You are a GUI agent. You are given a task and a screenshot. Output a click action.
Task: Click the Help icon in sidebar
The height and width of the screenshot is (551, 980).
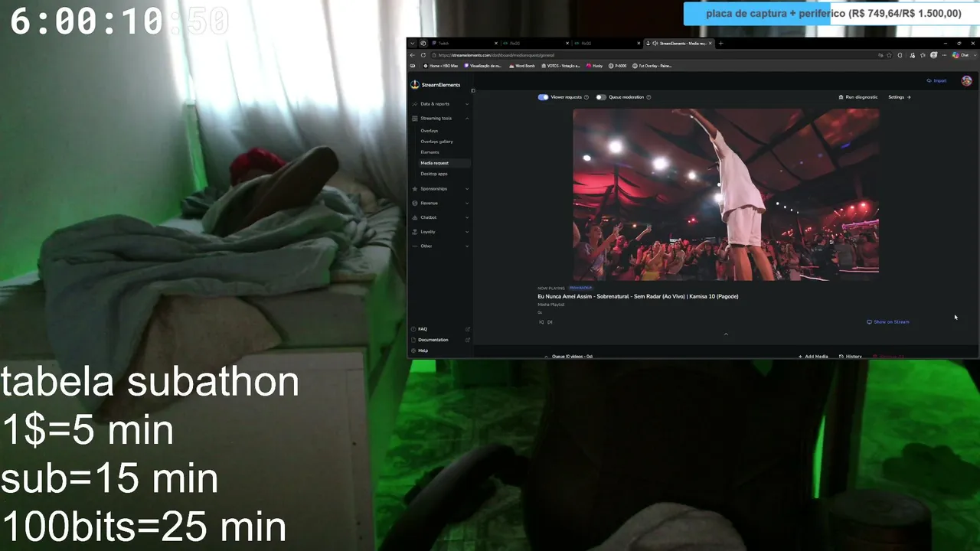(x=413, y=350)
